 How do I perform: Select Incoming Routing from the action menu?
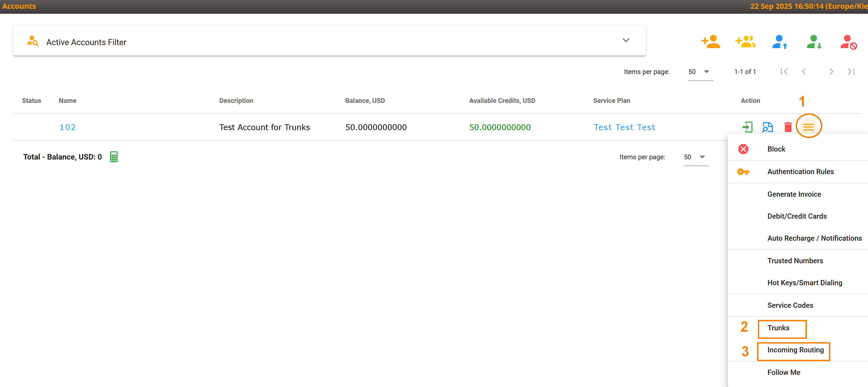795,350
